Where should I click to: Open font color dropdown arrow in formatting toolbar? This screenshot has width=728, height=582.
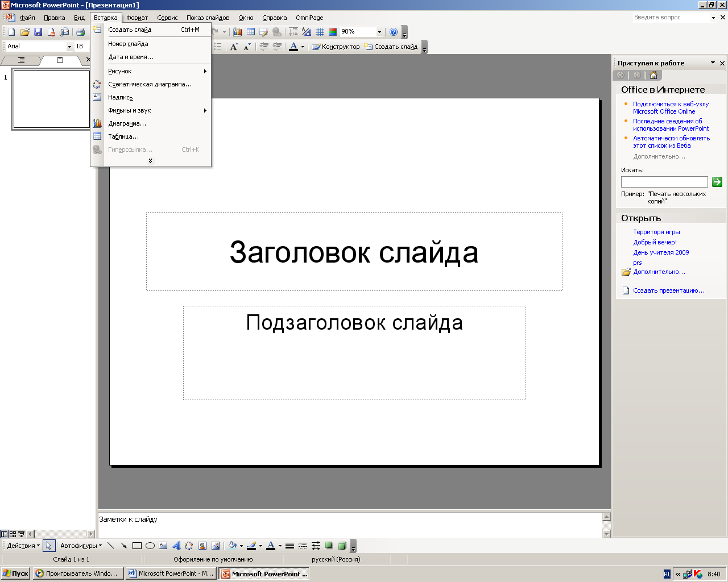pyautogui.click(x=303, y=47)
